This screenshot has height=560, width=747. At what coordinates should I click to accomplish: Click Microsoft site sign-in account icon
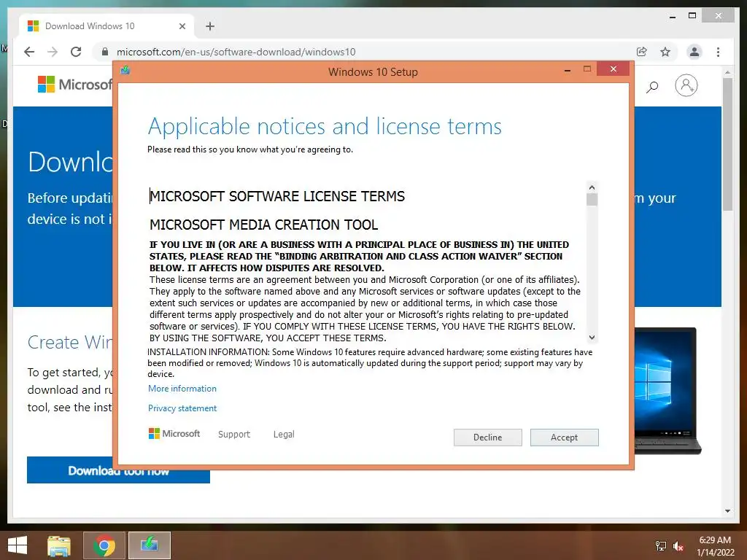(x=686, y=86)
